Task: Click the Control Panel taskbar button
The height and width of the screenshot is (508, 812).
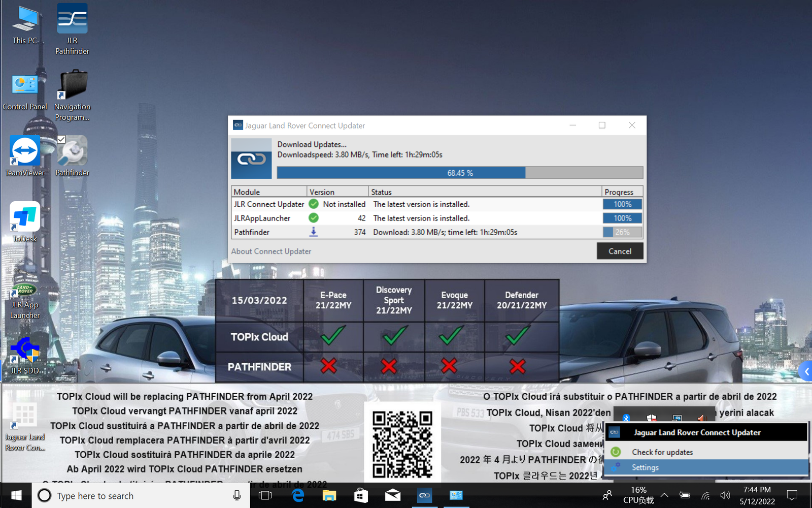Action: [456, 495]
